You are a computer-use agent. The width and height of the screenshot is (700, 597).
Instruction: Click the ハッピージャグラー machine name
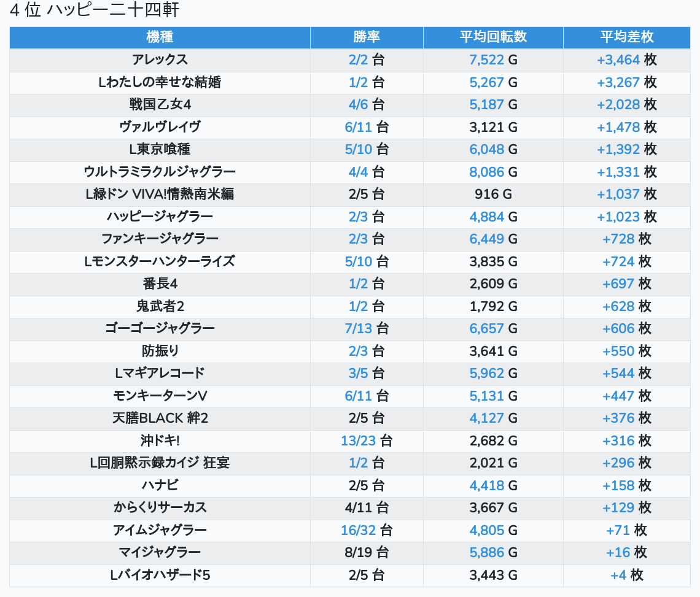pos(160,217)
